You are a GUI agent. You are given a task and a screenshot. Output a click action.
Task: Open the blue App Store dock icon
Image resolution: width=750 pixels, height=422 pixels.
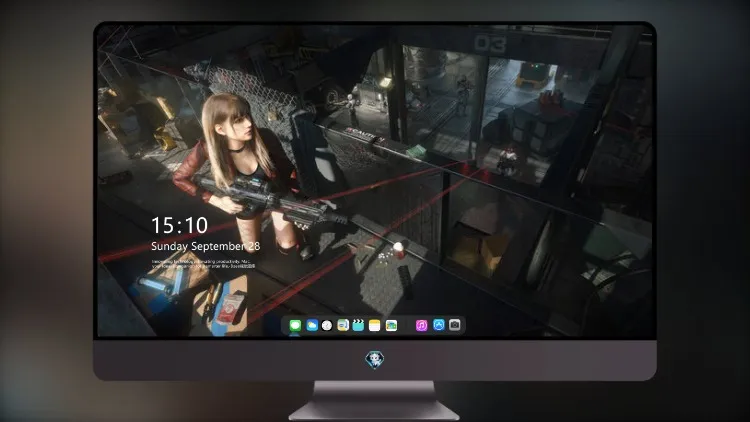pos(439,325)
